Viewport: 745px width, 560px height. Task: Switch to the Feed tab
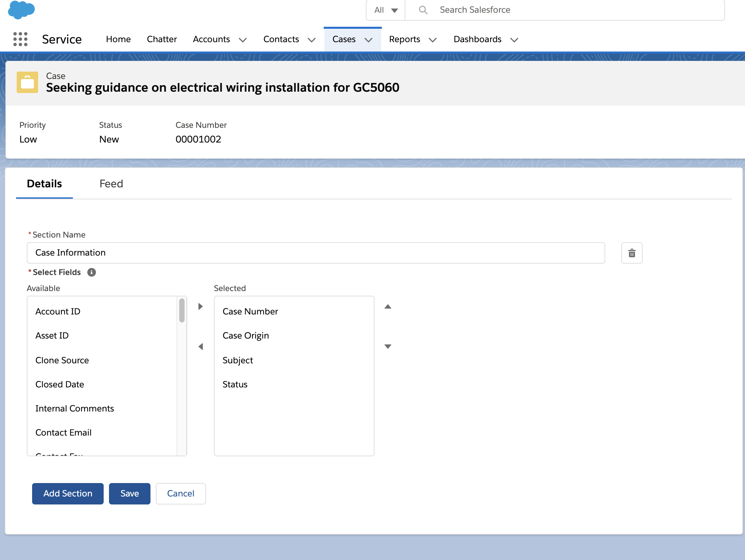(111, 184)
